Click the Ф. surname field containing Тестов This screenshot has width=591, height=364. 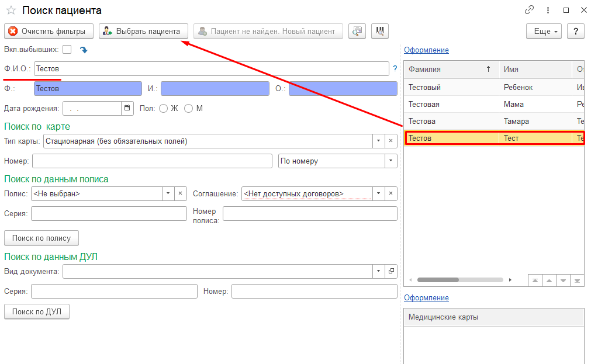[88, 89]
